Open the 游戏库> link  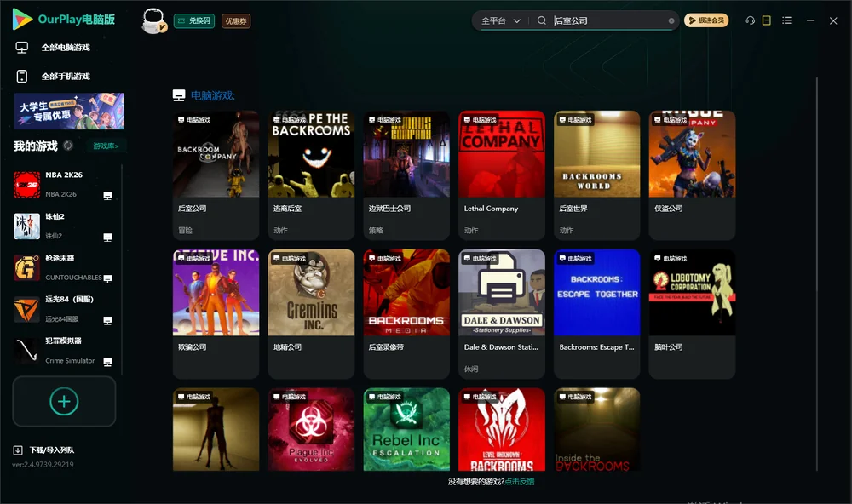click(106, 146)
